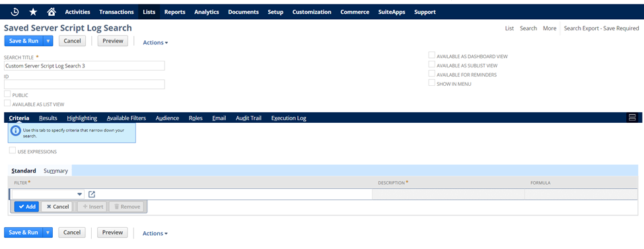Switch to the Highlighting tab

click(82, 118)
